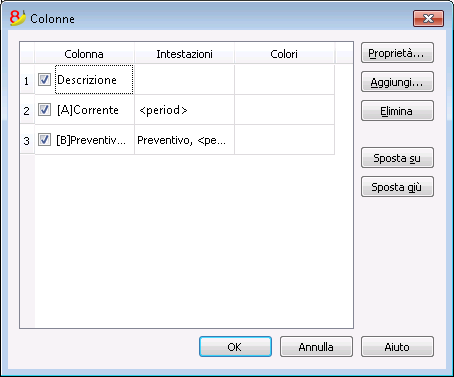Select the Colori column header
The width and height of the screenshot is (454, 377).
coord(284,53)
